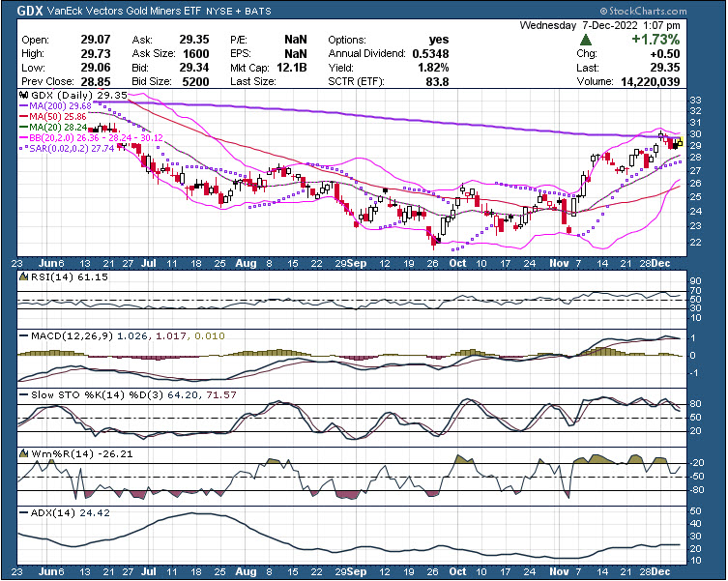Select the GDX ticker symbol in header

[30, 11]
